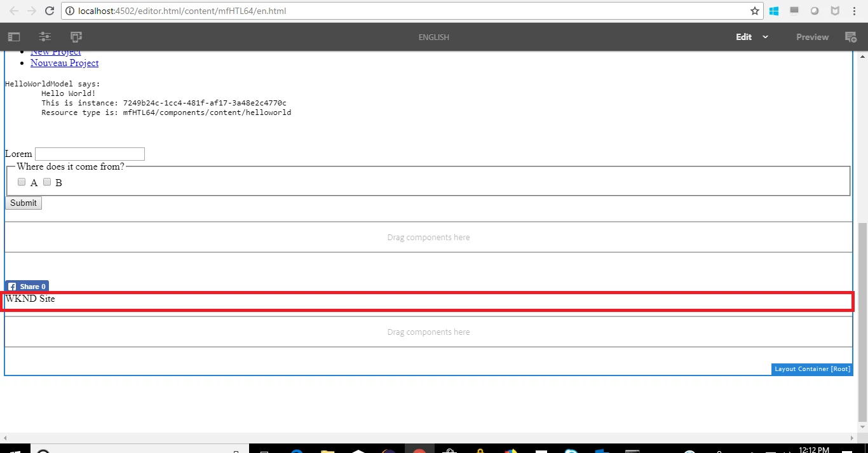Open the blue Windows extension icon
This screenshot has height=453, width=868.
click(x=774, y=11)
